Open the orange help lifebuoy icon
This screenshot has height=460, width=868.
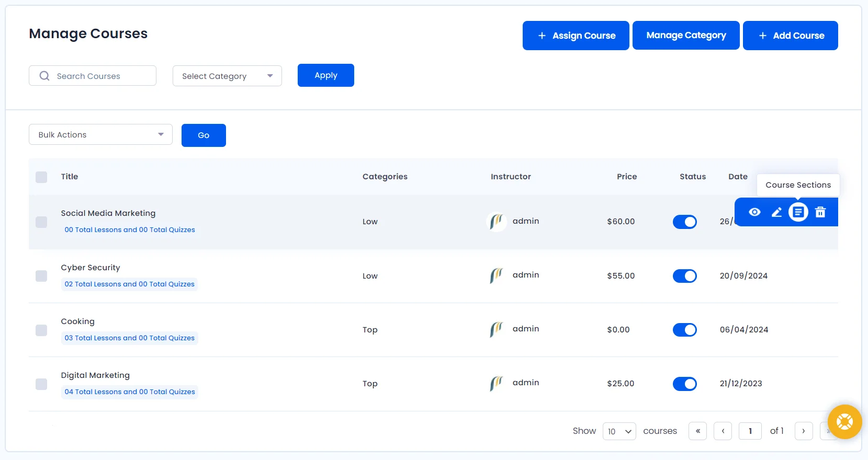point(844,422)
